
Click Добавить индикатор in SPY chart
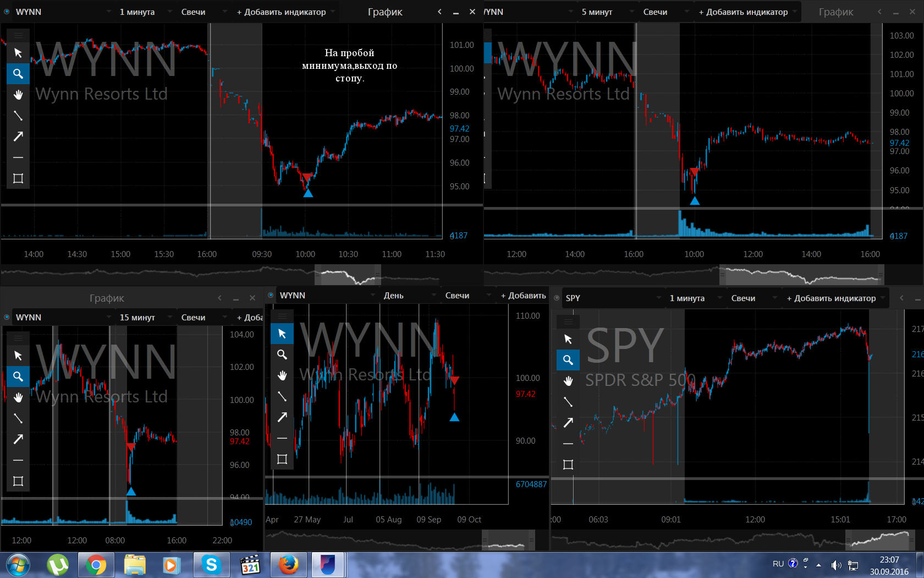click(835, 298)
